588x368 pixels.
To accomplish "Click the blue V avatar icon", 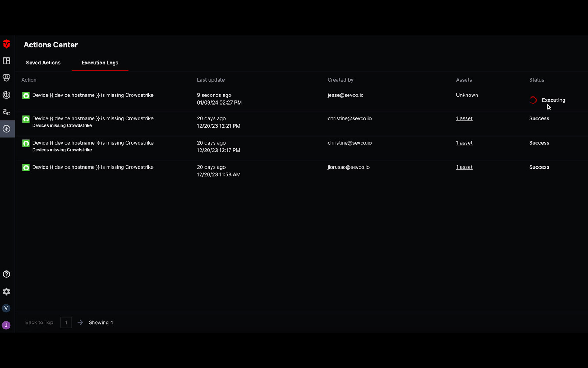I will (x=6, y=308).
